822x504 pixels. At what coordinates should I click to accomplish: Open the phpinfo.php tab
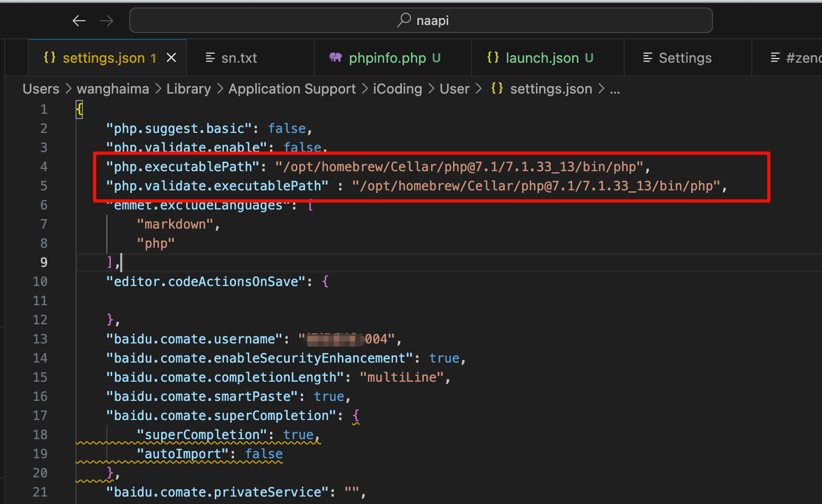point(393,58)
